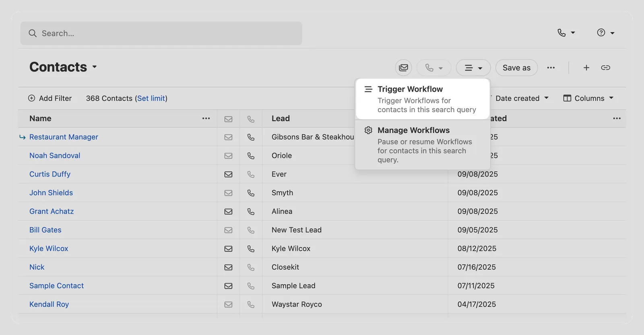Click the Lead column header
Screen dimensions: 644x335
281,118
